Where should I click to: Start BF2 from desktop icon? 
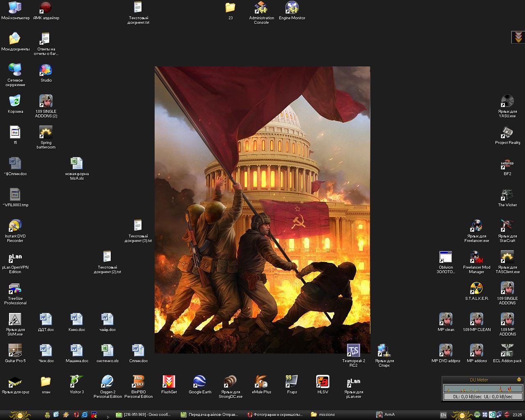[x=507, y=167]
